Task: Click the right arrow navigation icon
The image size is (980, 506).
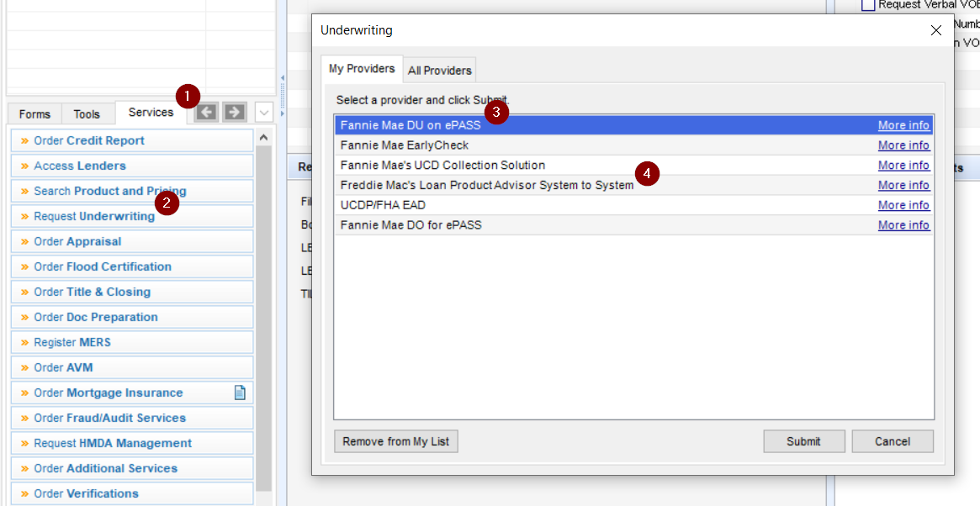Action: click(x=235, y=112)
